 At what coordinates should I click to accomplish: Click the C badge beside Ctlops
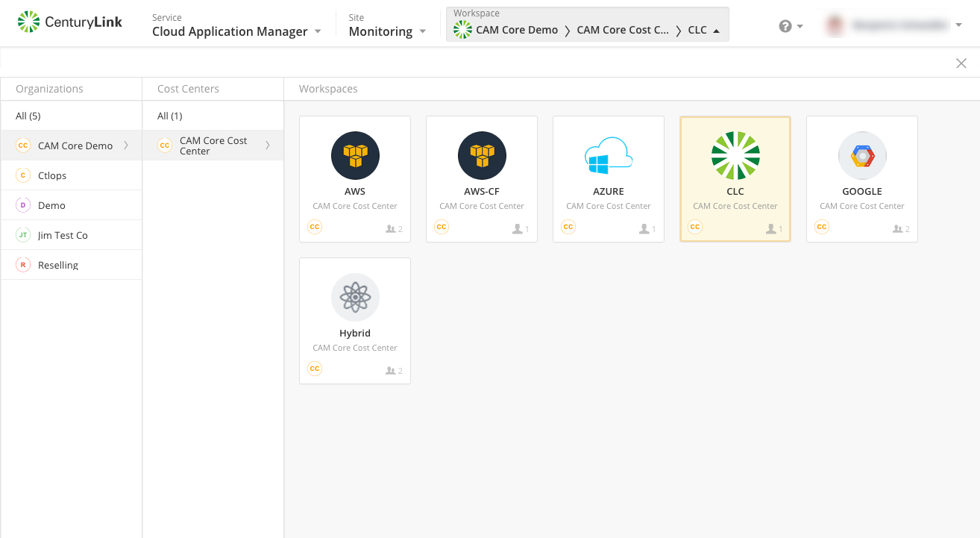pos(23,175)
